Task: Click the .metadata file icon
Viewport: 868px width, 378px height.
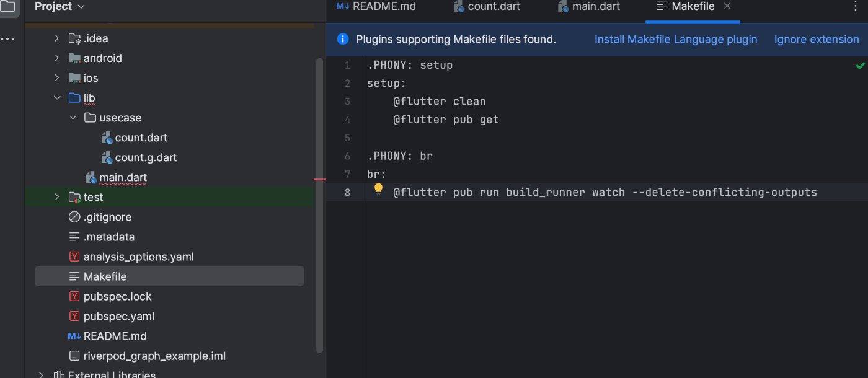Action: point(74,237)
